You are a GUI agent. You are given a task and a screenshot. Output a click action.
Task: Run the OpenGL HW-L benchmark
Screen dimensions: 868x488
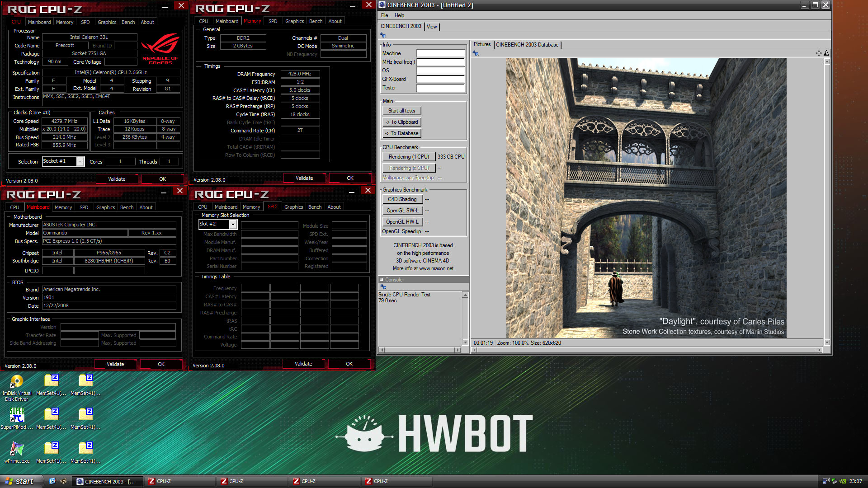pos(402,222)
